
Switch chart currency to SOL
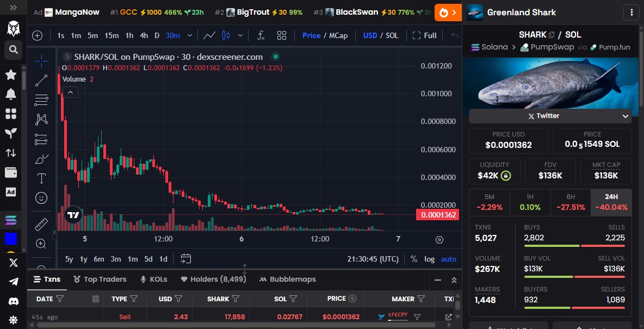coord(392,35)
